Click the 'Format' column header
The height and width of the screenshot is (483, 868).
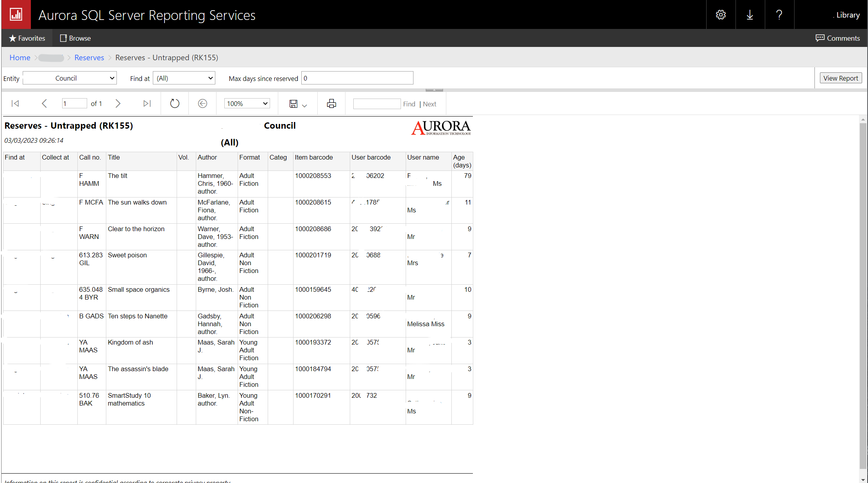(249, 157)
